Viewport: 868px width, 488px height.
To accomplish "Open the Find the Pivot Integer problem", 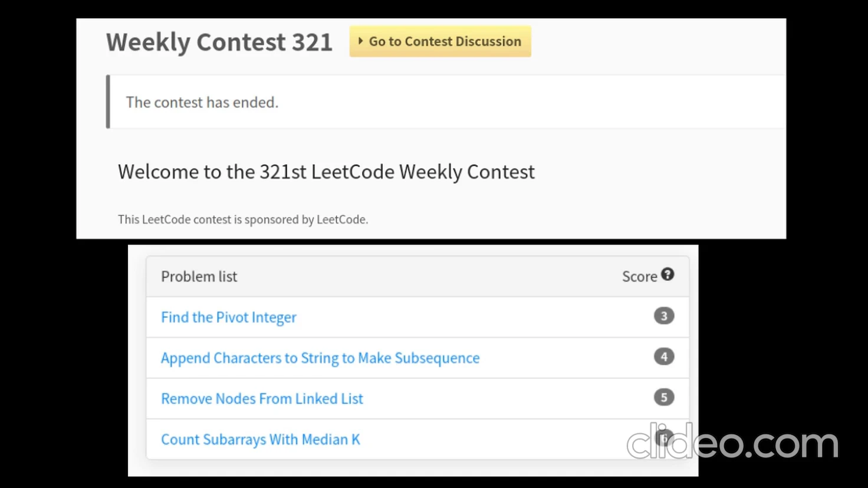I will coord(229,317).
